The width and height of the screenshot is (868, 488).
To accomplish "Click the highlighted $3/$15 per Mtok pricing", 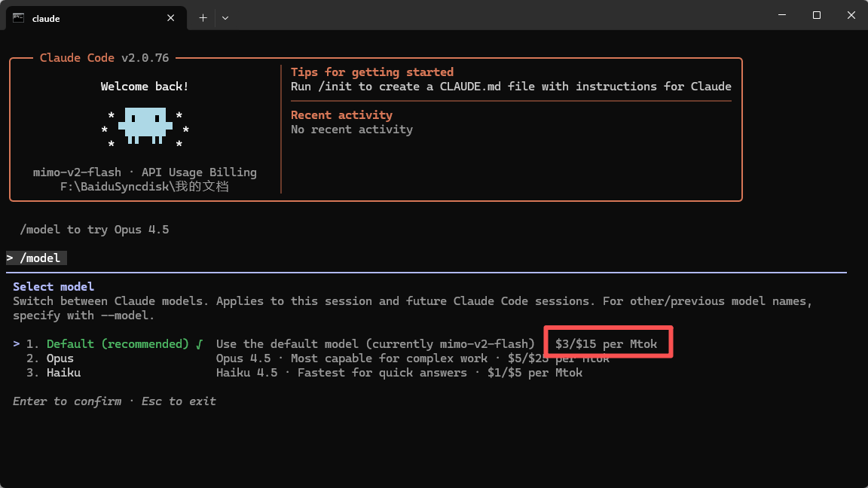I will coord(606,344).
